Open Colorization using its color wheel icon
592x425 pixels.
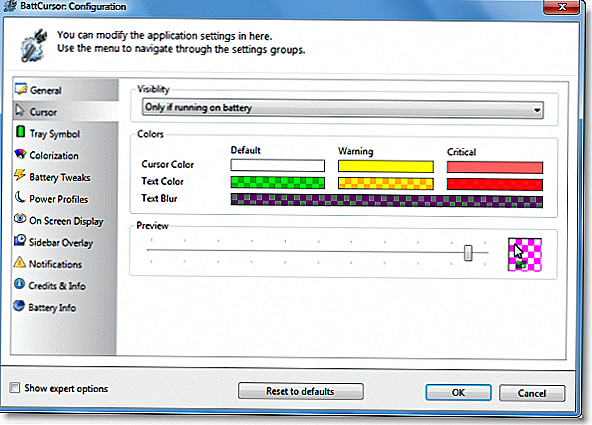click(x=20, y=154)
